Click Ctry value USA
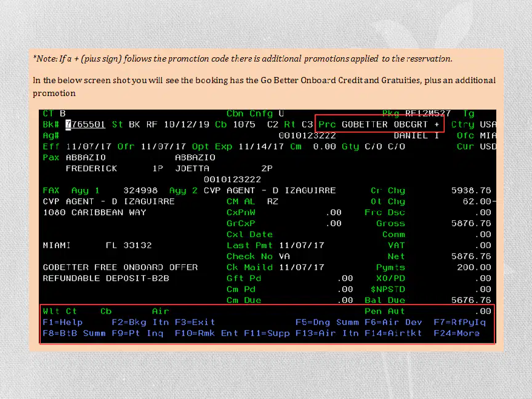The width and height of the screenshot is (532, 399). coord(488,124)
